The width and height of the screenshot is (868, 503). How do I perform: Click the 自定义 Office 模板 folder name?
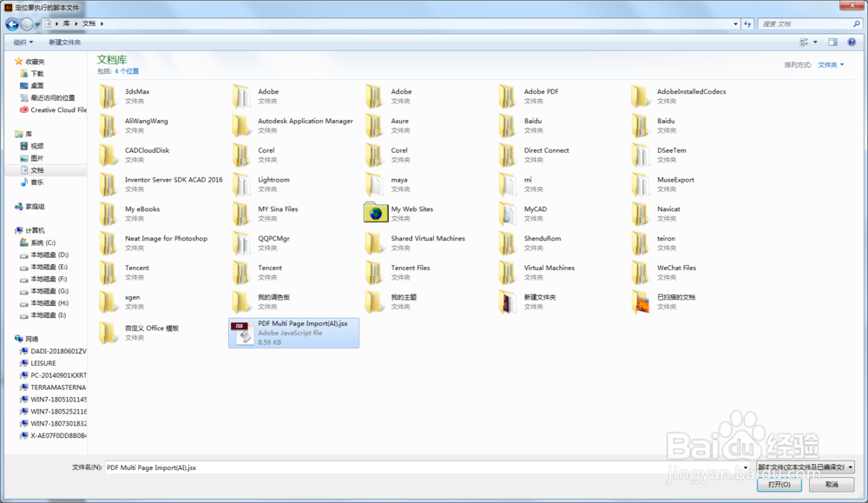pyautogui.click(x=152, y=328)
